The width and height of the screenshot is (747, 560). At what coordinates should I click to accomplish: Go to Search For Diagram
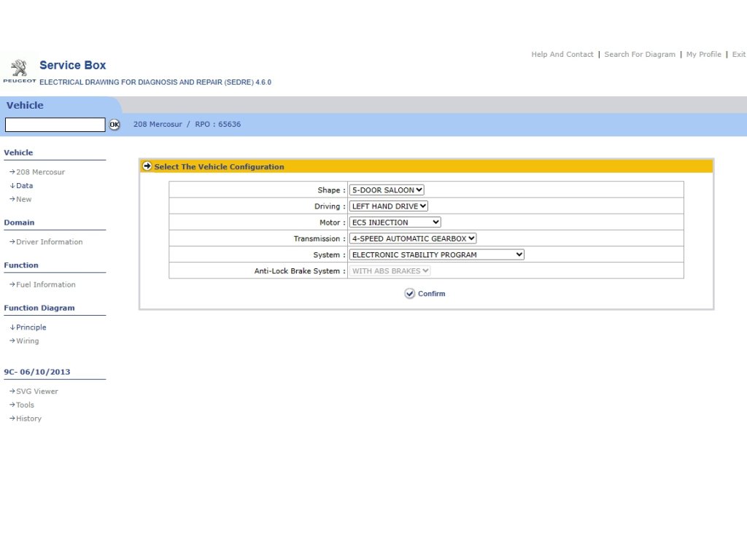tap(639, 55)
